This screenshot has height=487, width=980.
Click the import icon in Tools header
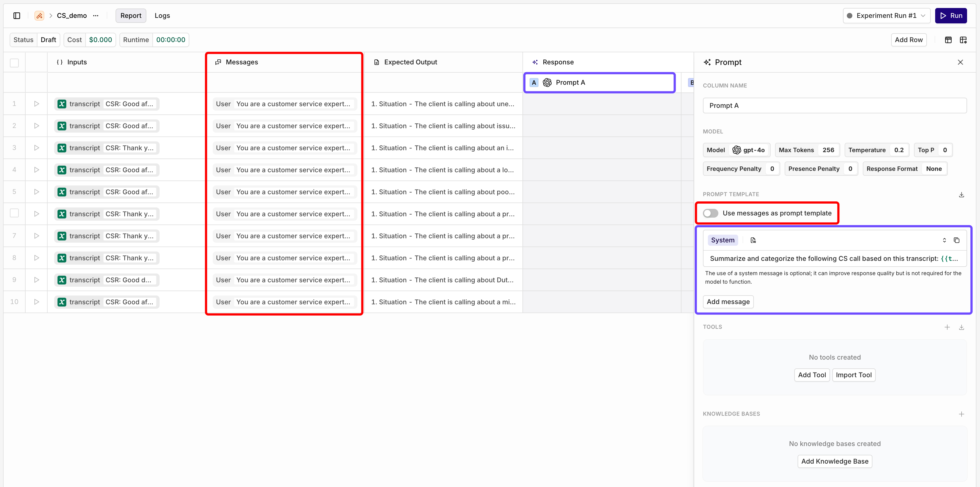tap(961, 327)
